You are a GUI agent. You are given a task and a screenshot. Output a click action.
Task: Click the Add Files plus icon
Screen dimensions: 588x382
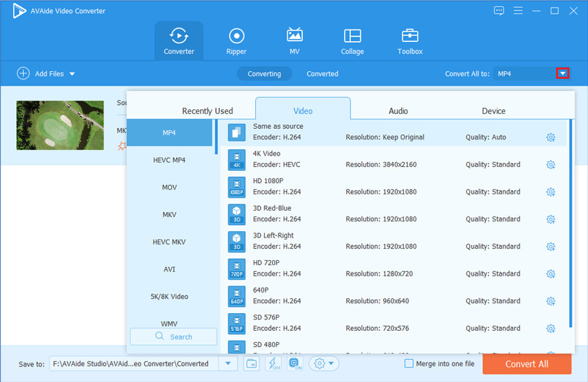click(x=24, y=74)
